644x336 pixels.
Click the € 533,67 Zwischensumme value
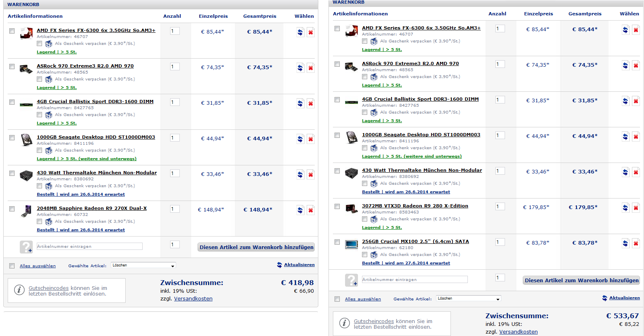(622, 316)
